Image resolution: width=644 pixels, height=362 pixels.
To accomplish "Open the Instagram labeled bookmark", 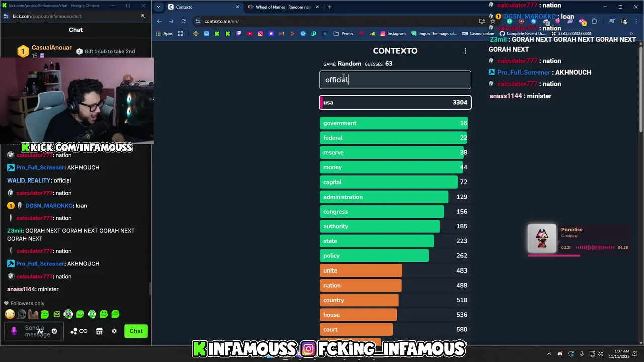I will [392, 34].
